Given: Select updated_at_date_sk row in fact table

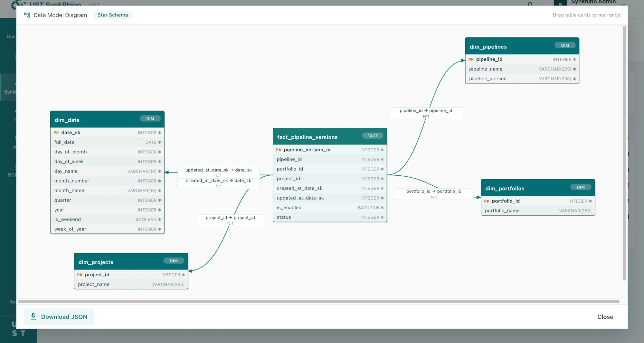Looking at the screenshot, I should pos(330,198).
